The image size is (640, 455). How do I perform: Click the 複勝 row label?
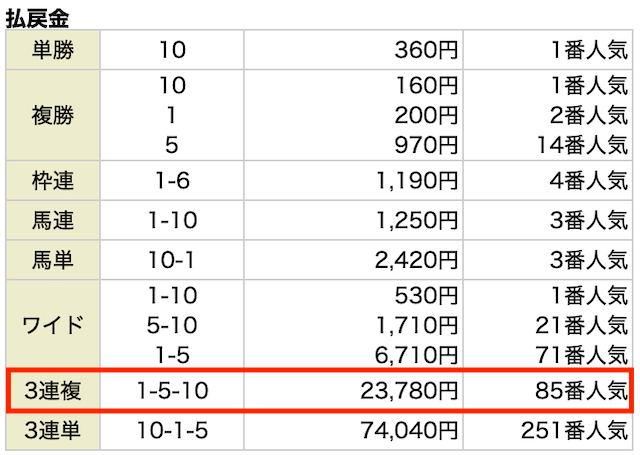point(53,115)
